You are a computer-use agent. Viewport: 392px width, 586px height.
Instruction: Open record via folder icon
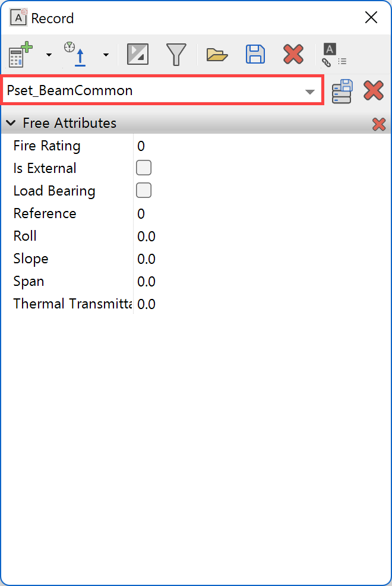click(217, 55)
